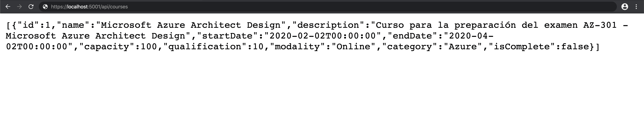
Task: Open site information via the globe icon
Action: click(45, 7)
